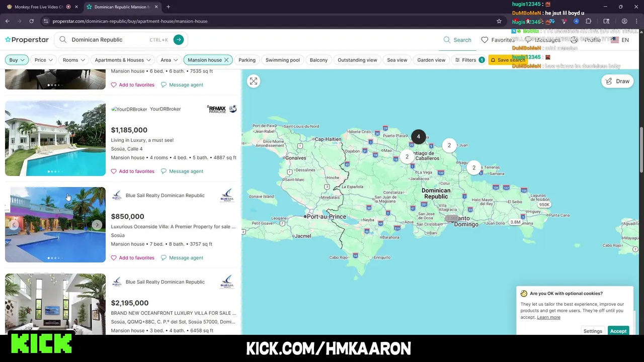The height and width of the screenshot is (362, 644).
Task: Reload the page
Action: tap(31, 21)
